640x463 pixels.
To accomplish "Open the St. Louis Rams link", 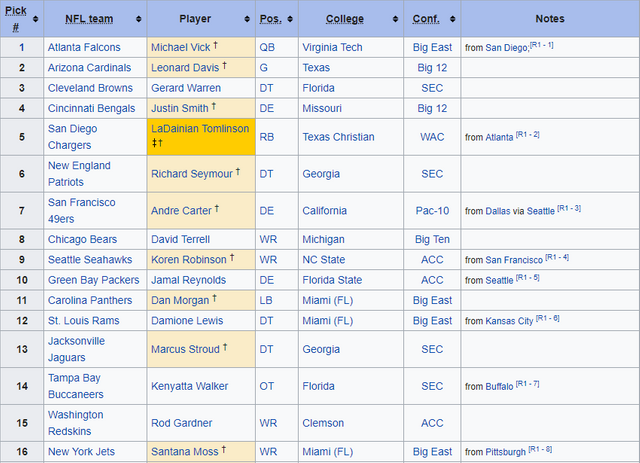I will coord(84,321).
